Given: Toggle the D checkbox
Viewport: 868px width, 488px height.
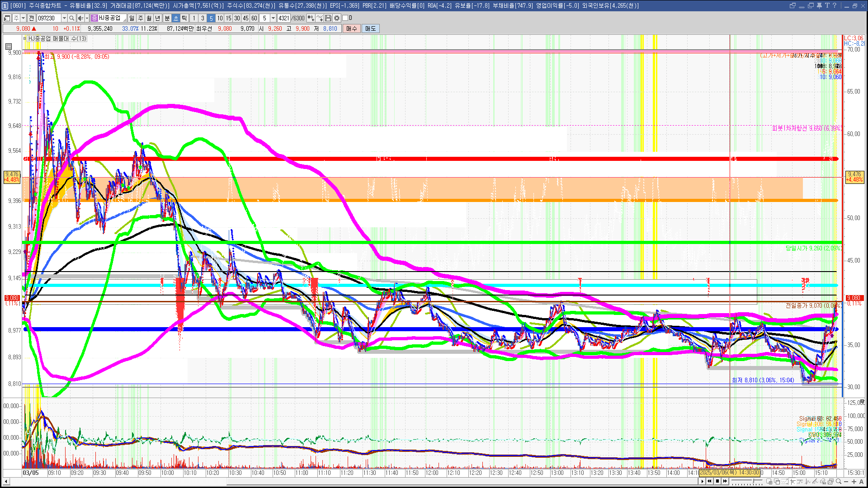Looking at the screenshot, I should point(345,18).
